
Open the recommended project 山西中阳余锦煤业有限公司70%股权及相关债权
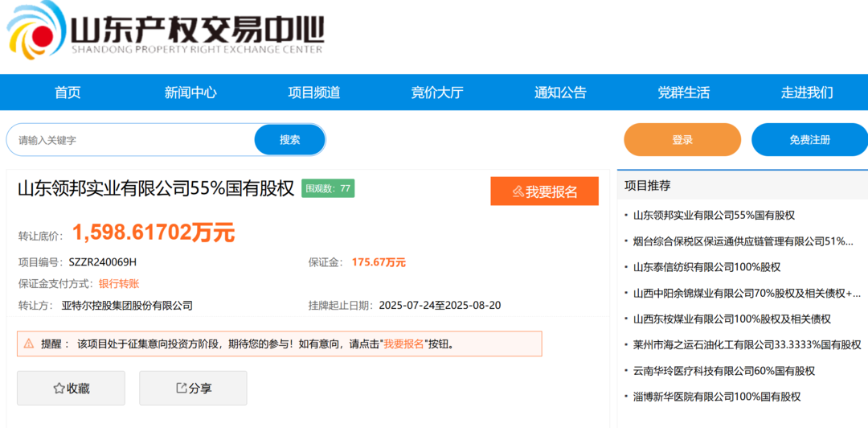click(x=746, y=293)
